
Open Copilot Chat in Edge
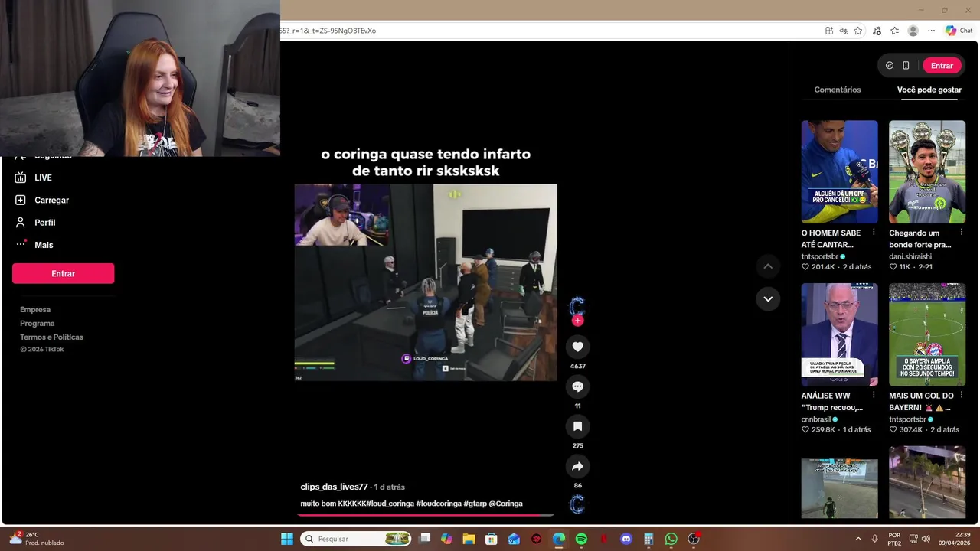959,31
